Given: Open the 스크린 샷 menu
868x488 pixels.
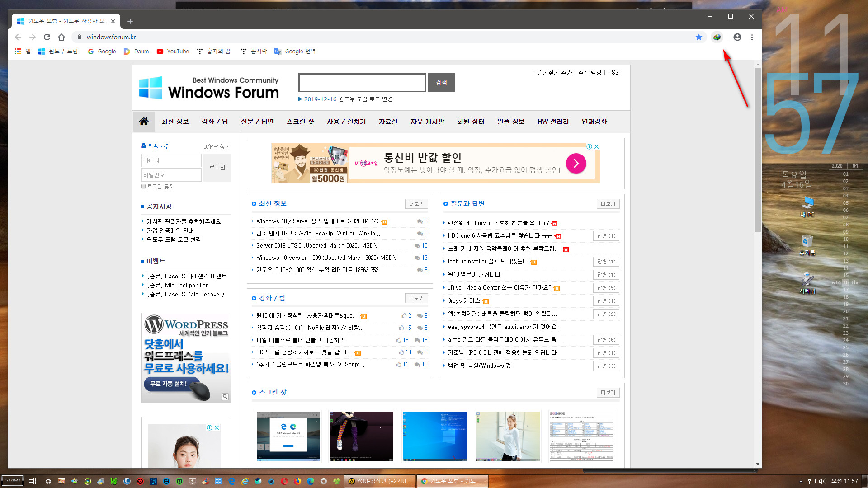Looking at the screenshot, I should [301, 122].
